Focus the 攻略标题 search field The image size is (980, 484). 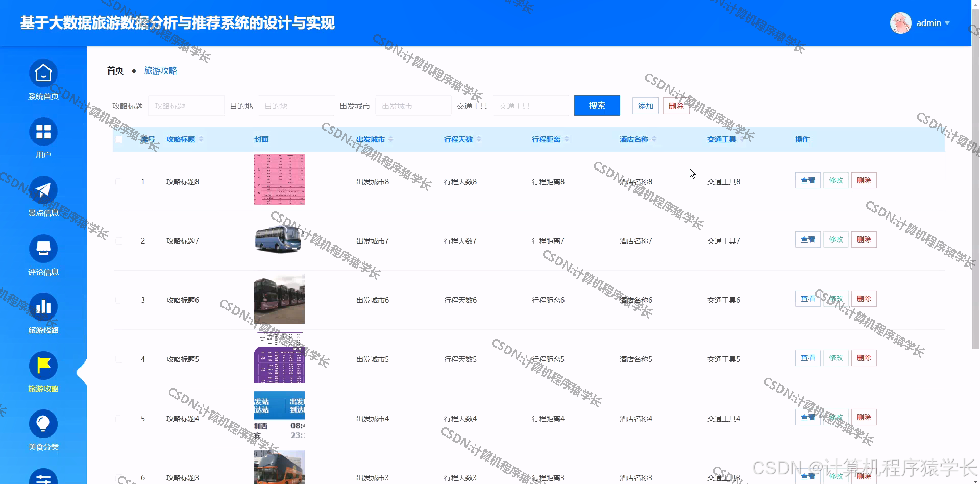point(186,106)
